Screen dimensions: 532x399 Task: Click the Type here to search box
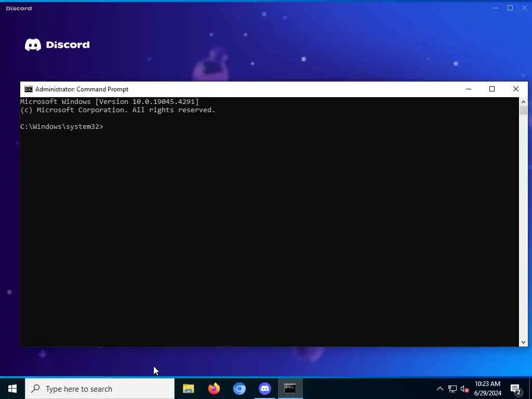(x=100, y=389)
